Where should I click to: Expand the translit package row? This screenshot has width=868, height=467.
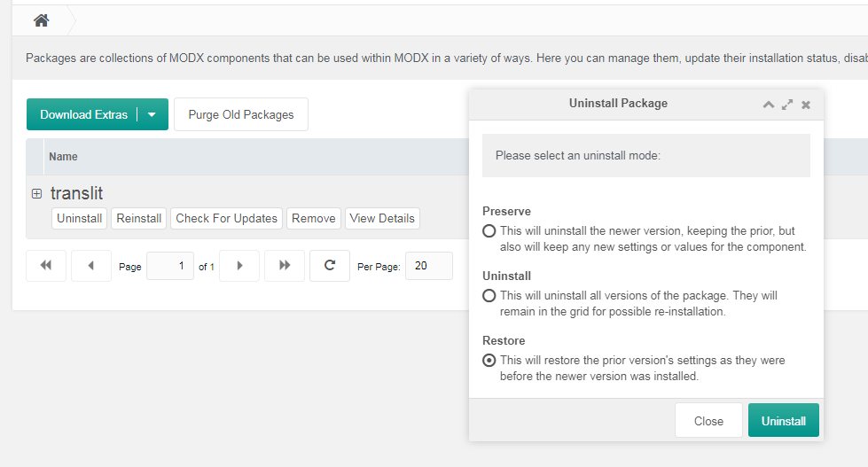[x=36, y=194]
